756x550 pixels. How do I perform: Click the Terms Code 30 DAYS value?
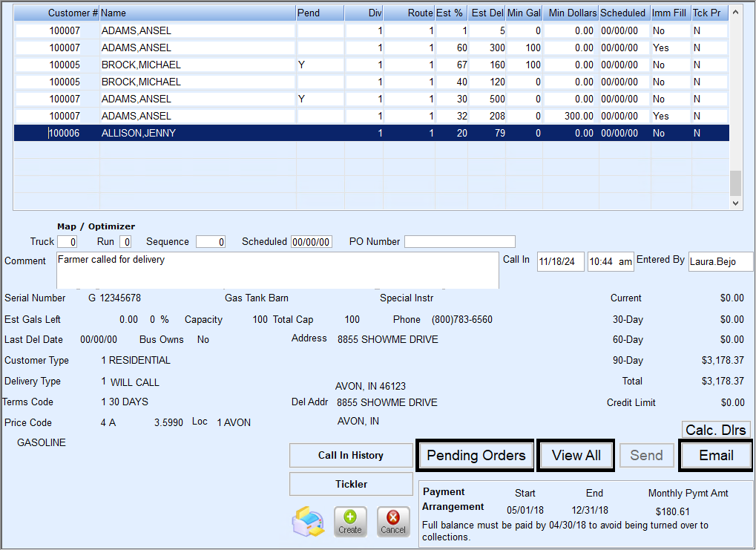pos(128,402)
